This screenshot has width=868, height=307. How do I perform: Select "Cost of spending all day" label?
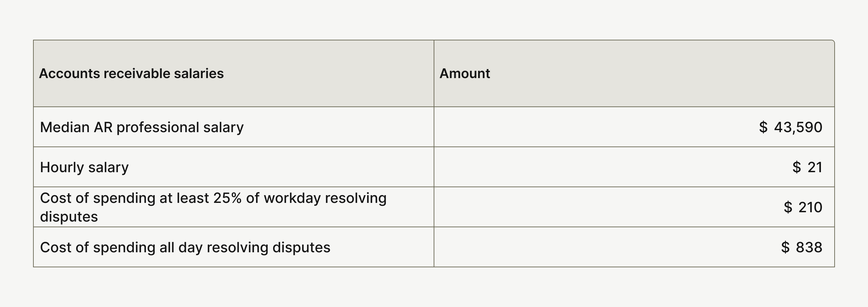[x=185, y=247]
